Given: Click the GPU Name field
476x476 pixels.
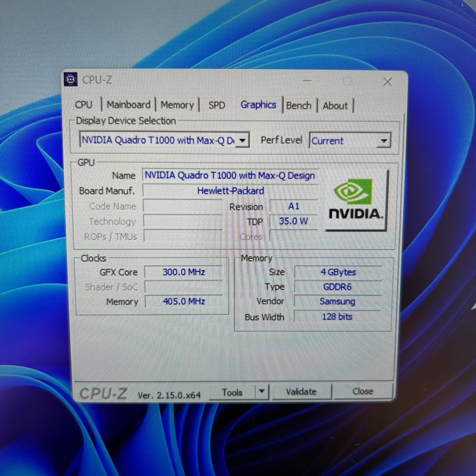Looking at the screenshot, I should tap(230, 176).
